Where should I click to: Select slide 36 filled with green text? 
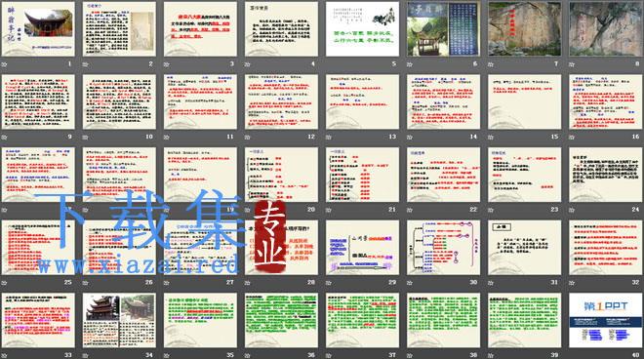pos(281,320)
